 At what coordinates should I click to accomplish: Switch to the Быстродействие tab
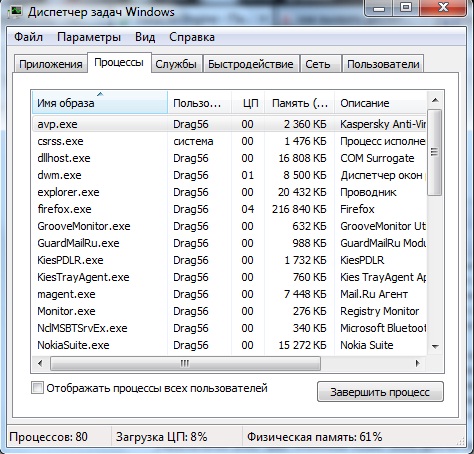251,64
